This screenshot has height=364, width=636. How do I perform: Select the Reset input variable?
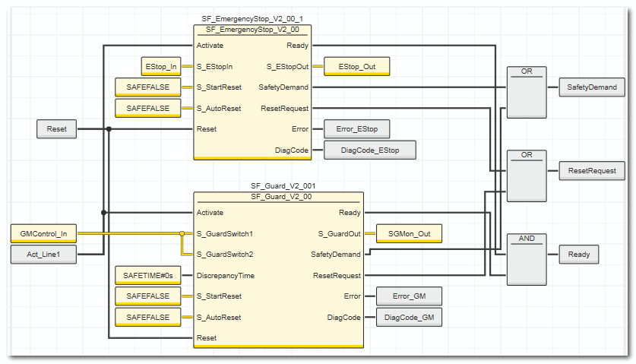tap(56, 129)
